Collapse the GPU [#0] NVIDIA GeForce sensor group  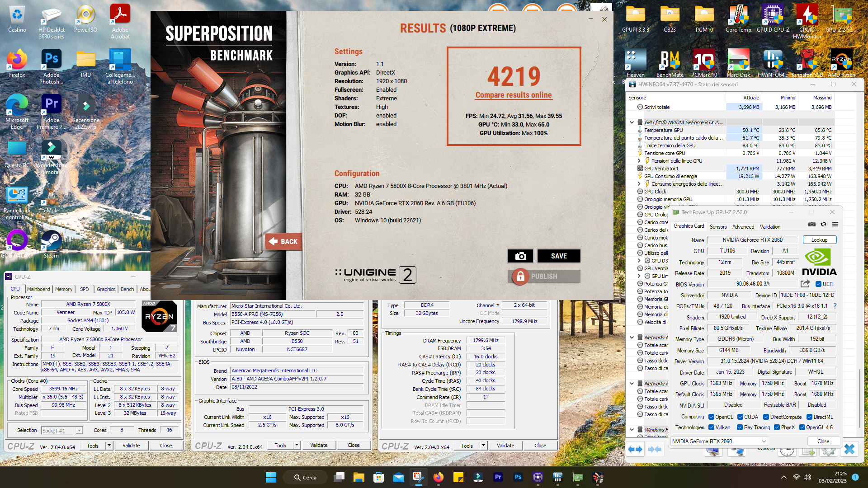(x=632, y=122)
